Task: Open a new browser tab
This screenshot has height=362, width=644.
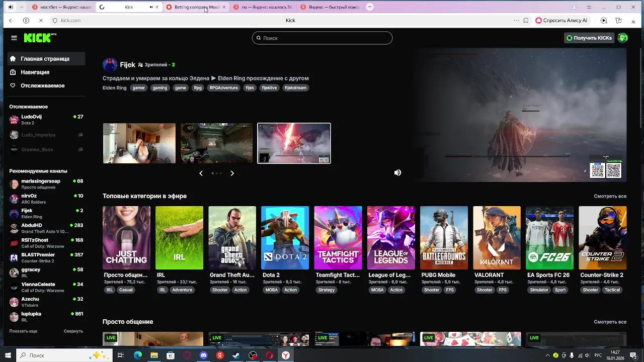Action: [370, 7]
